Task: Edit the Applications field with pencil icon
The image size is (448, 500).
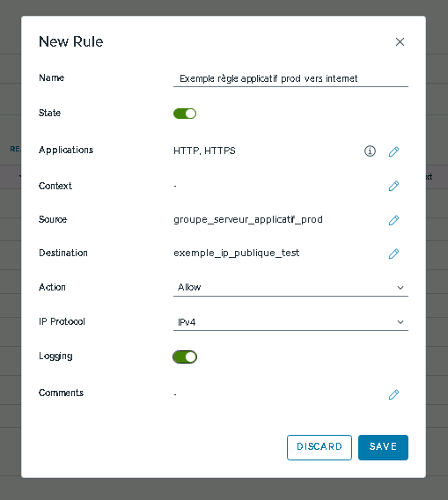Action: click(393, 151)
